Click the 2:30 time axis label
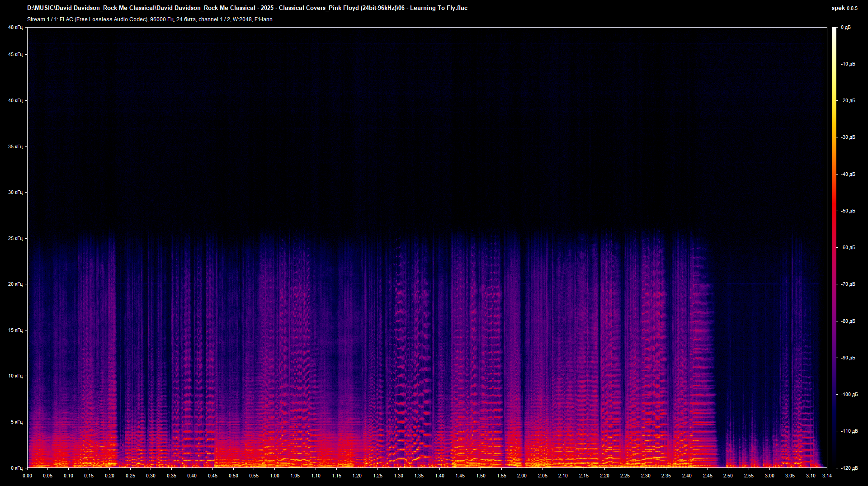Screen dimensions: 868x486 click(x=646, y=476)
